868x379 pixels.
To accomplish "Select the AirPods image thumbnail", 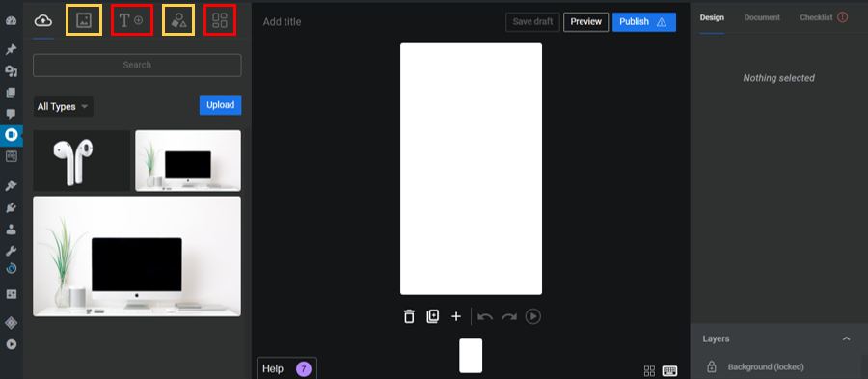I will (82, 161).
